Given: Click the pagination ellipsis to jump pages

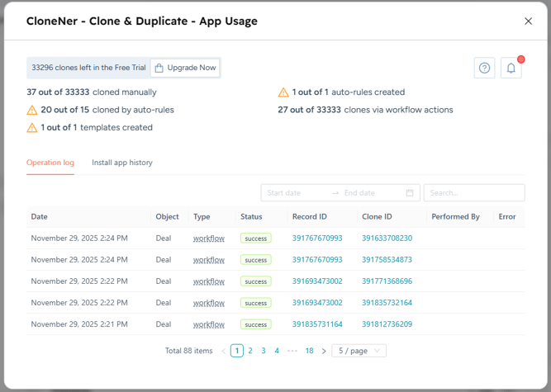Looking at the screenshot, I should 292,351.
